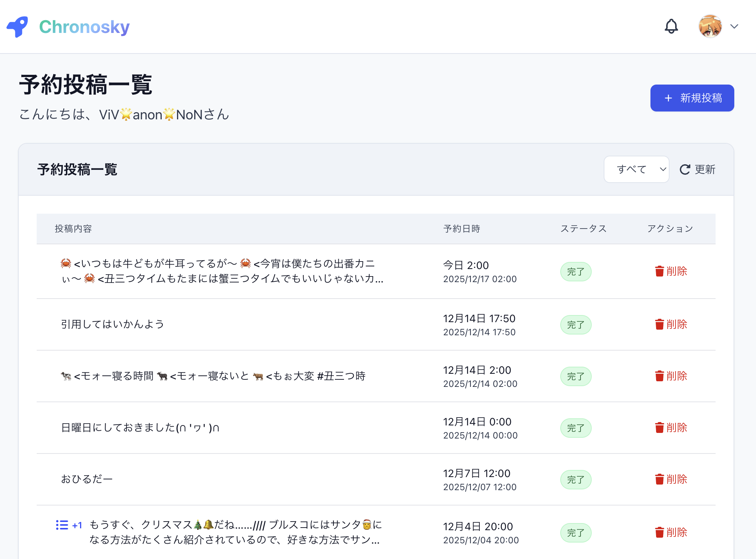Delete the 日曜日にしておきました post
The image size is (756, 559).
coord(671,428)
